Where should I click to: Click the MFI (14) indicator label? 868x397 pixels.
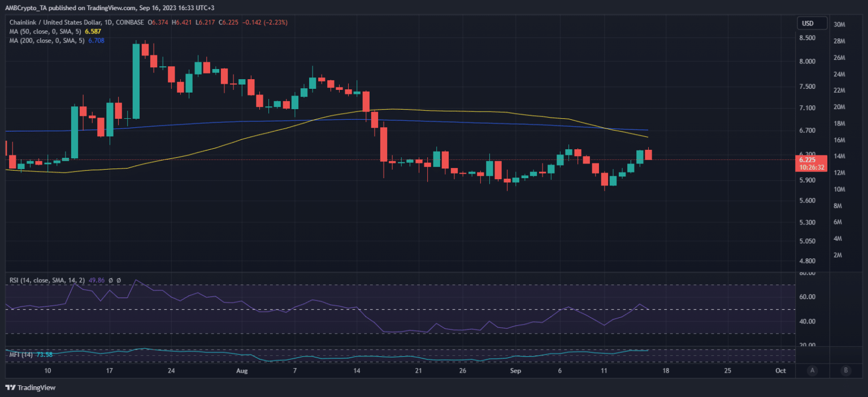(20, 355)
